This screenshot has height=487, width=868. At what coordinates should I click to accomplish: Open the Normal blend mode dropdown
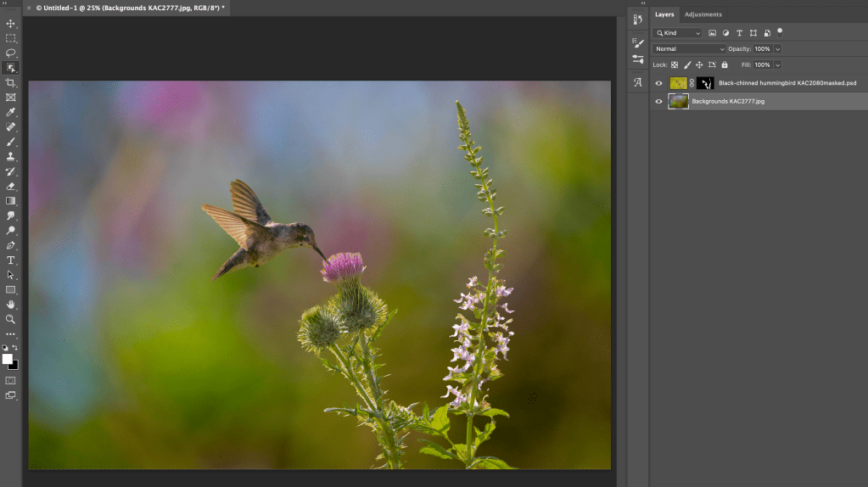689,49
